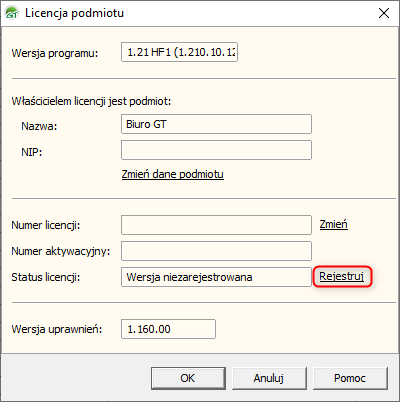Confirm with the OK button
This screenshot has height=402, width=400.
click(188, 378)
